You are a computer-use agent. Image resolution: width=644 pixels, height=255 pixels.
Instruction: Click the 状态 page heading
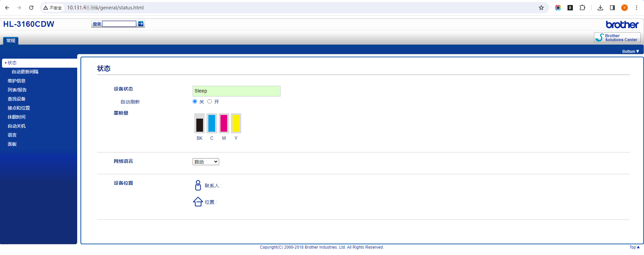[x=104, y=68]
